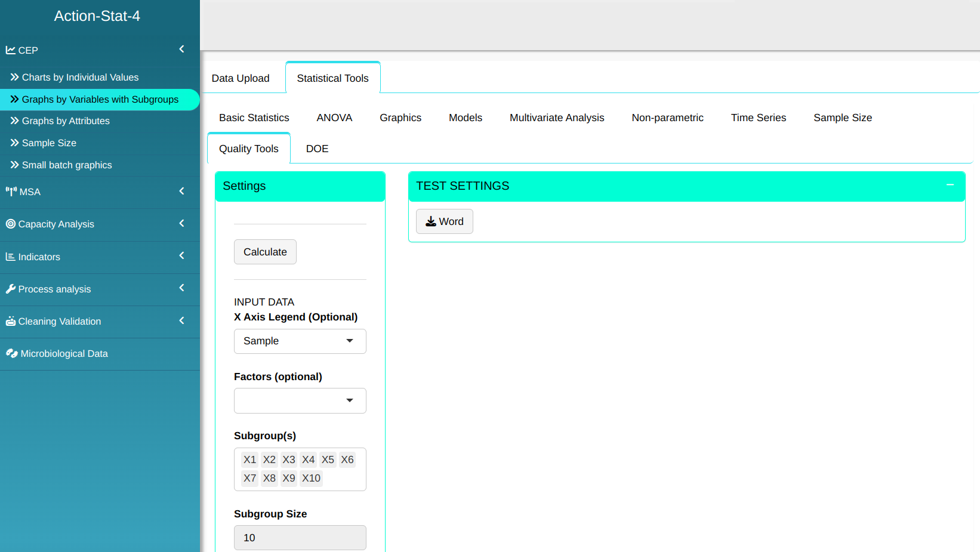Open Charts by Individual Values link

tap(80, 78)
